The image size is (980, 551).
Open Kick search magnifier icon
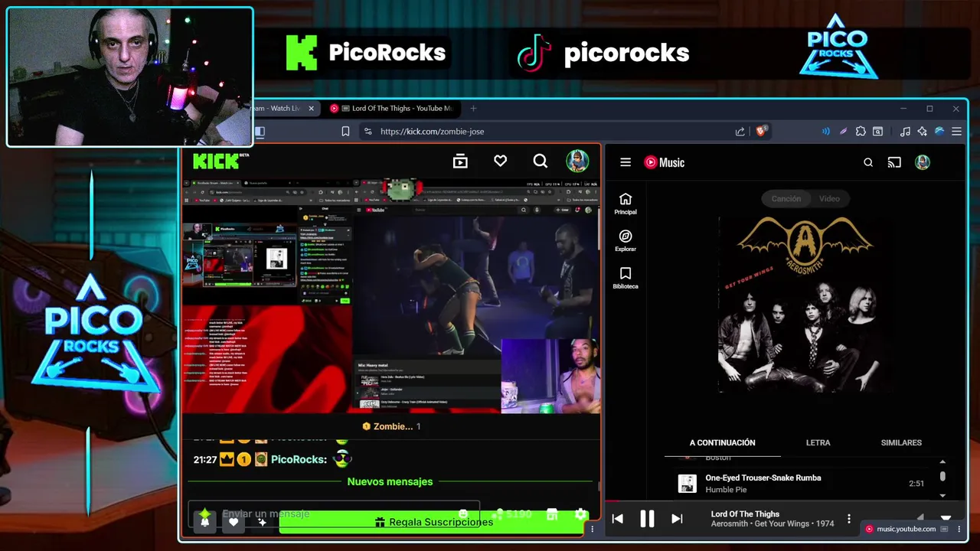point(541,161)
